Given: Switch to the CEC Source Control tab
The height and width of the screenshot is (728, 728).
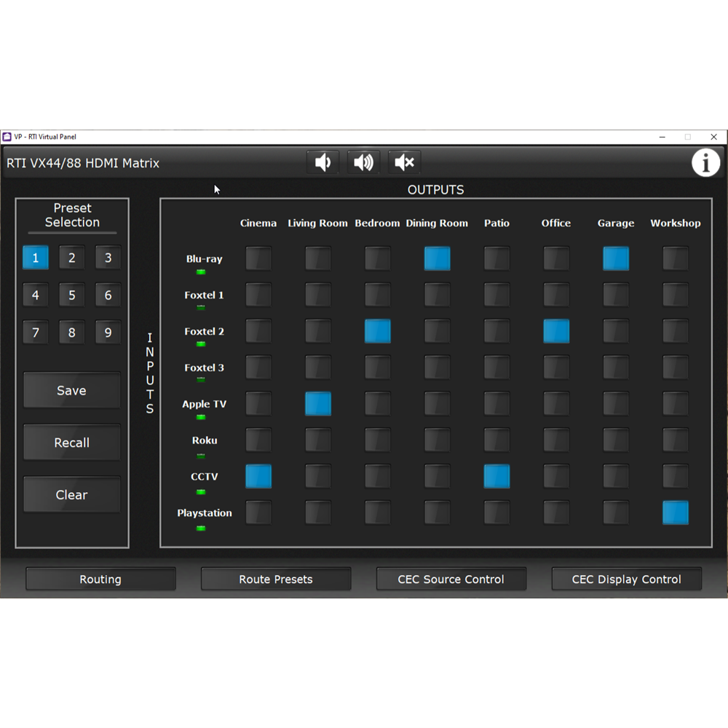Looking at the screenshot, I should click(451, 579).
